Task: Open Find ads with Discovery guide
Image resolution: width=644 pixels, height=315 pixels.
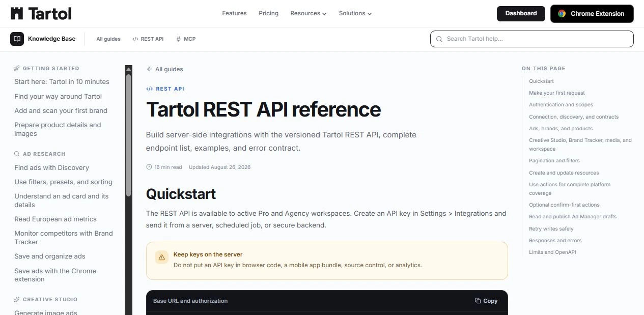Action: coord(51,167)
